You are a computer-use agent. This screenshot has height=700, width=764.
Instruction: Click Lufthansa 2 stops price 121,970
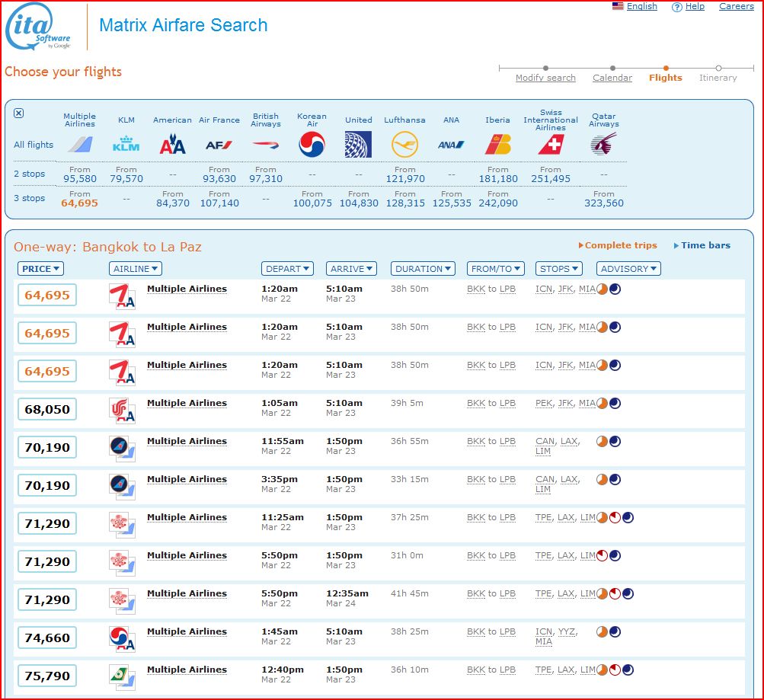pyautogui.click(x=405, y=179)
